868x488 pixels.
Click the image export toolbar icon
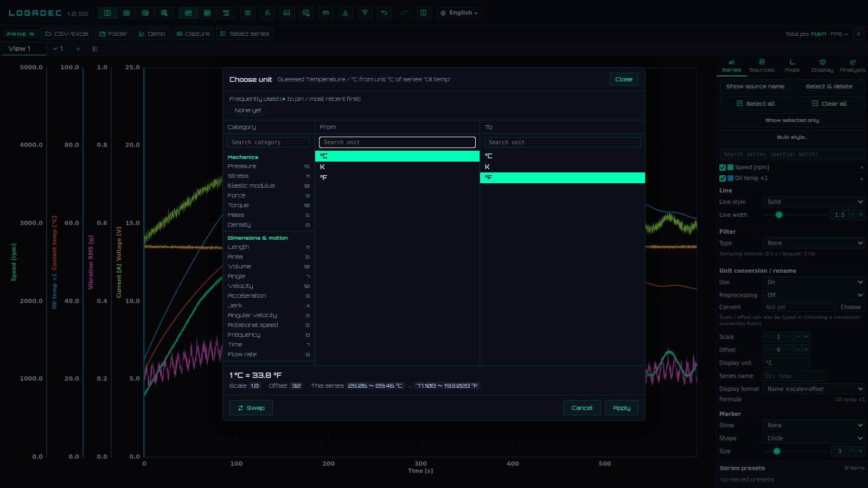pos(287,13)
